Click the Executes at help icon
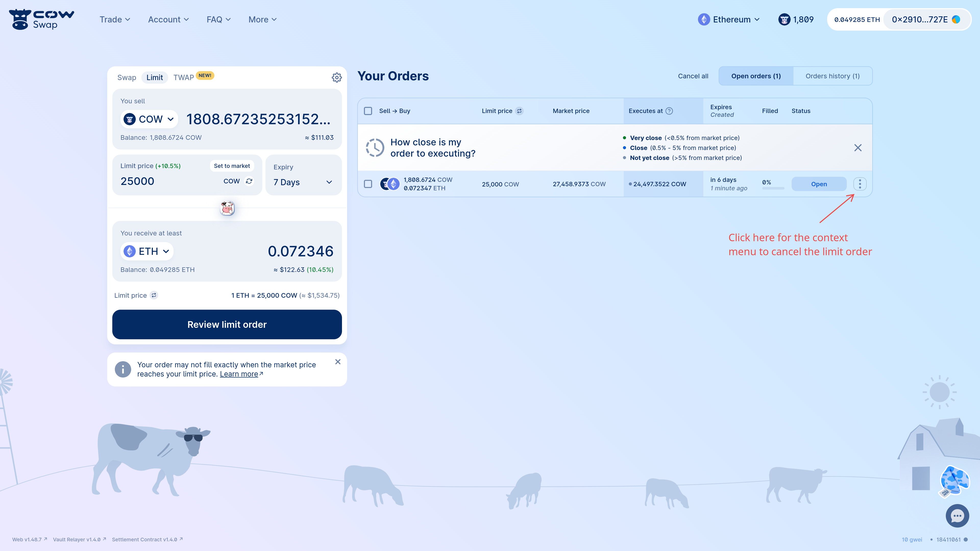This screenshot has width=980, height=551. (x=669, y=111)
